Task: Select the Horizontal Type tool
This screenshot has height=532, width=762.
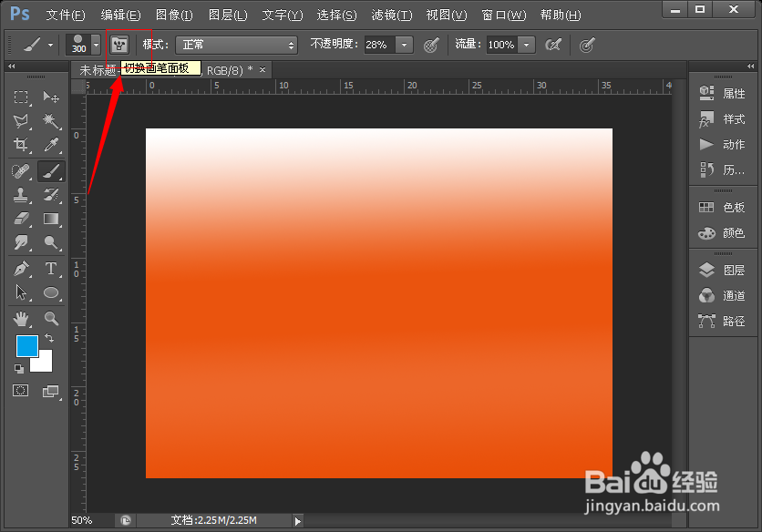Action: [51, 269]
